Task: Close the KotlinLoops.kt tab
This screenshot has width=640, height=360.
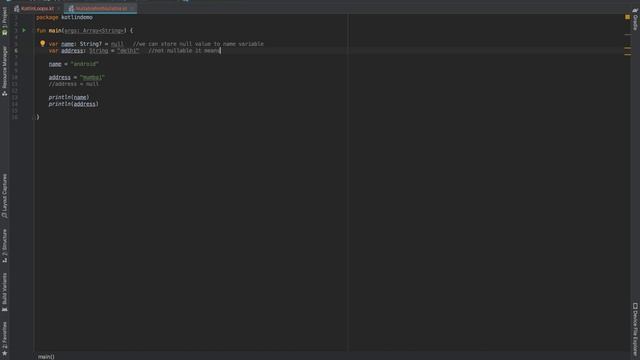Action: pyautogui.click(x=59, y=8)
